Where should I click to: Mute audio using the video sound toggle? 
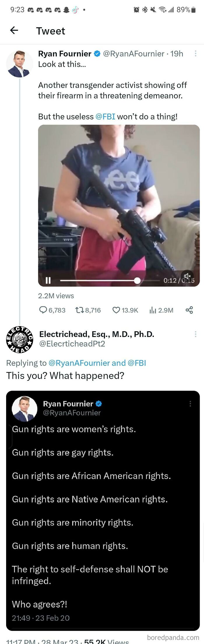point(187,275)
